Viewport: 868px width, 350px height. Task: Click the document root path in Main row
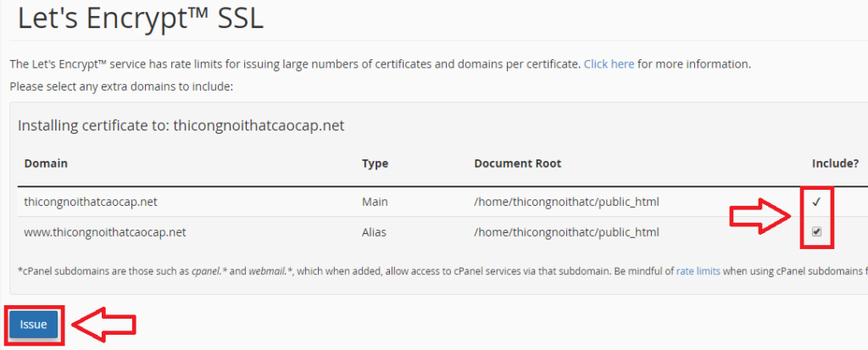point(566,202)
